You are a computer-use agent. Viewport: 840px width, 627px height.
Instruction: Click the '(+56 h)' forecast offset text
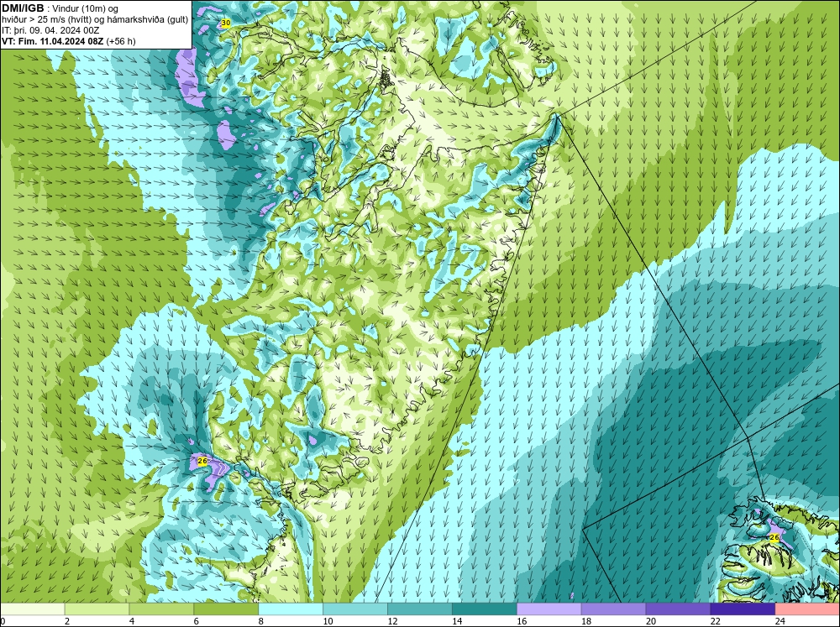(121, 41)
